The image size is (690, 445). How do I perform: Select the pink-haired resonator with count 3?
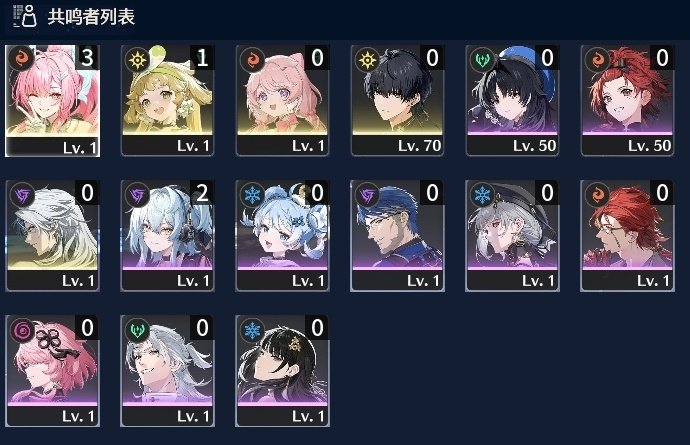(x=52, y=100)
